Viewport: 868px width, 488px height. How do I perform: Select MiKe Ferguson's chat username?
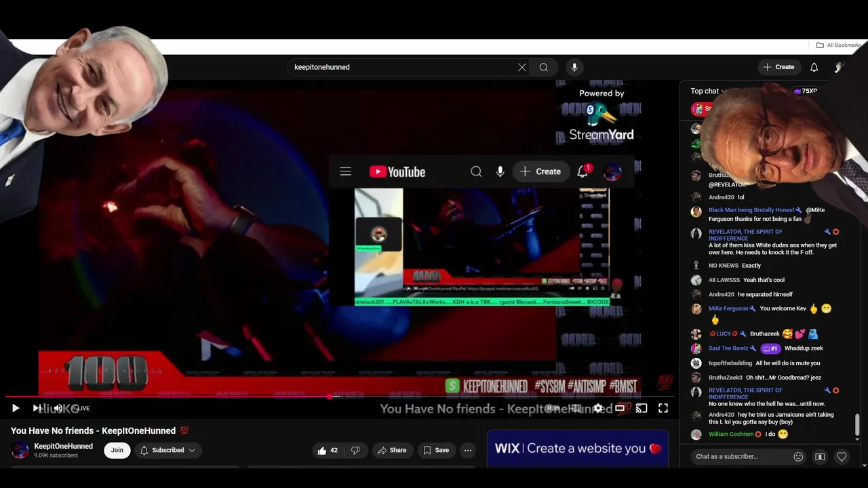[728, 308]
